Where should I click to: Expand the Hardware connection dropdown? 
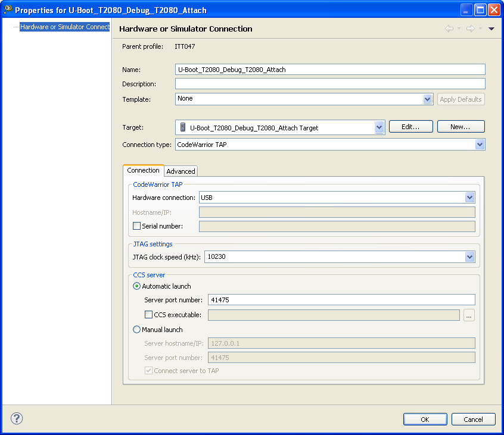coord(469,198)
